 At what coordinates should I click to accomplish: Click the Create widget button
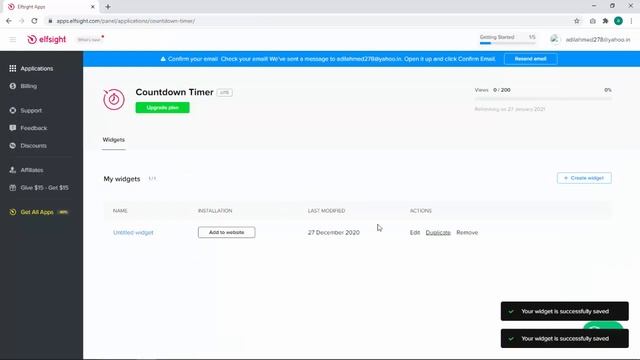point(584,178)
